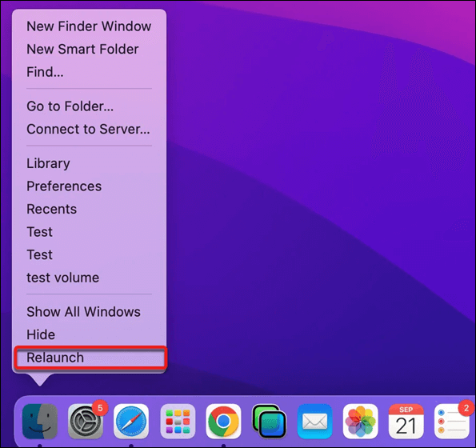Open the Library folder entry
Viewport: 476px width, 448px height.
90,163
